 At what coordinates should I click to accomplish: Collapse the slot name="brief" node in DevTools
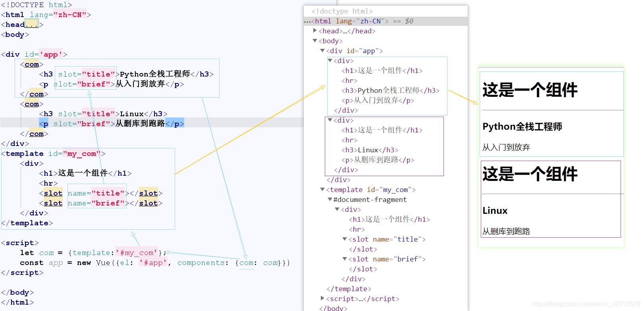[345, 259]
